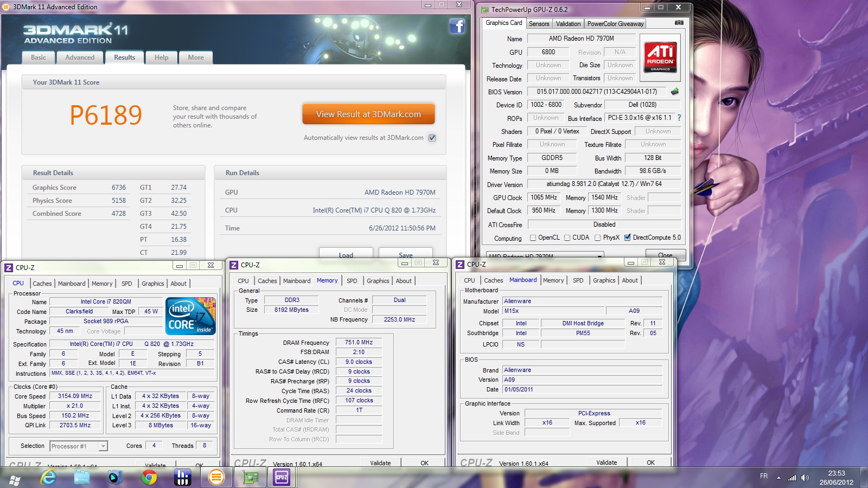The width and height of the screenshot is (868, 488).
Task: Show hidden tray icons arrow
Action: pos(778,478)
